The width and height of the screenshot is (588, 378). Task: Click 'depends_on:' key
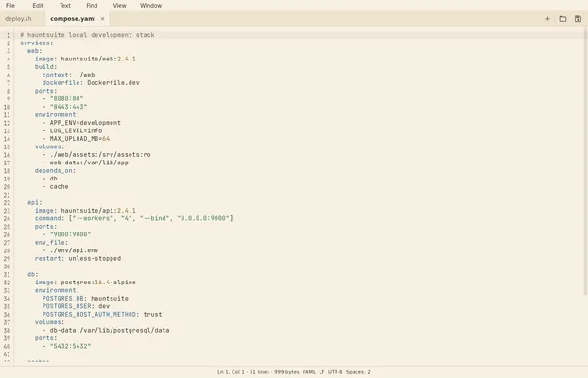(x=55, y=171)
